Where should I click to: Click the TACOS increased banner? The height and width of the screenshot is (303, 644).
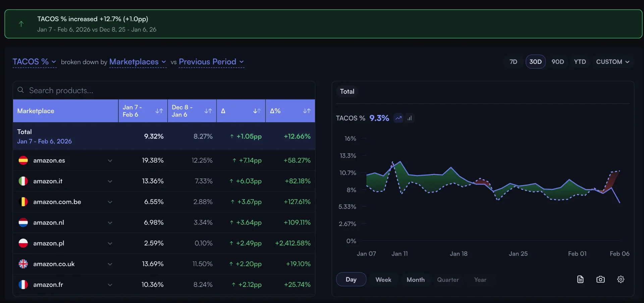pyautogui.click(x=323, y=24)
